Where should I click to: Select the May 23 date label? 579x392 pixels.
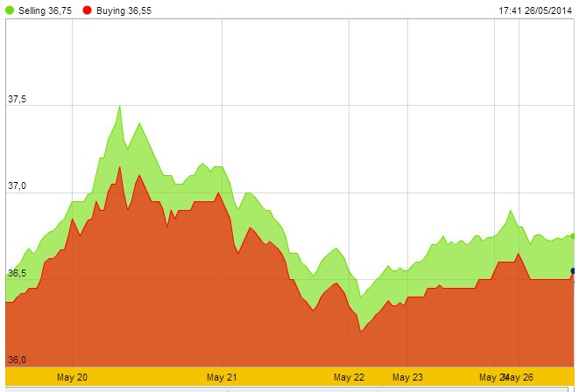pyautogui.click(x=407, y=377)
